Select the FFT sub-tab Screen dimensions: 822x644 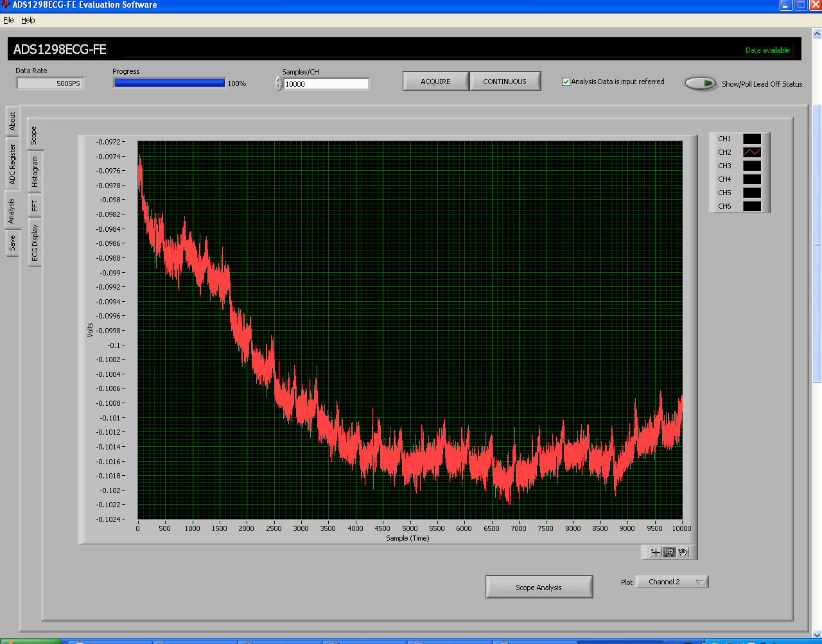click(35, 205)
